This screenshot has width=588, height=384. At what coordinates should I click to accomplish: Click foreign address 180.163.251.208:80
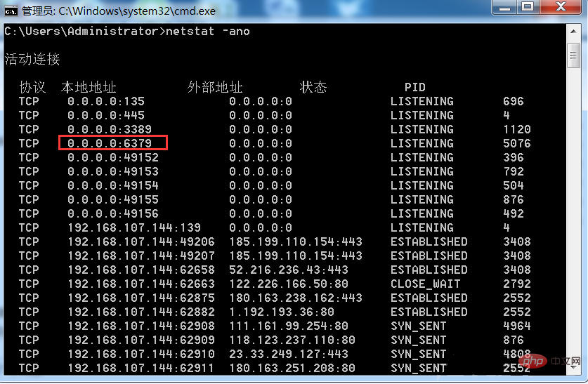tap(292, 368)
